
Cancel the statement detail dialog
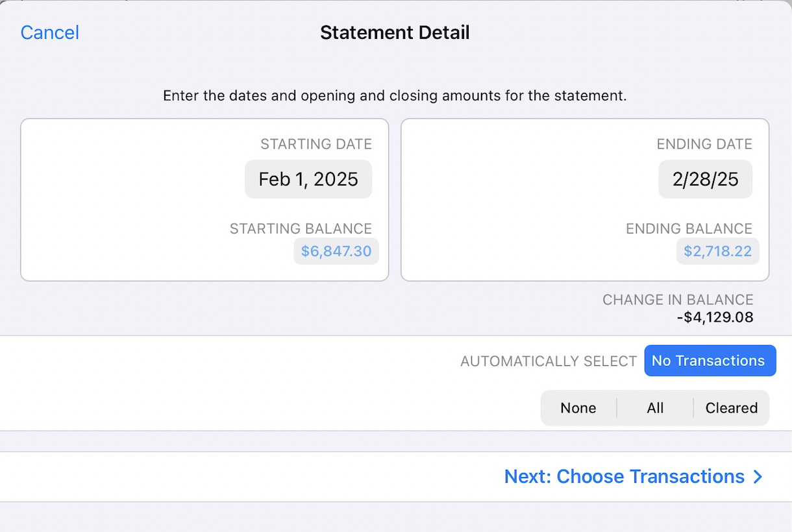[x=50, y=32]
